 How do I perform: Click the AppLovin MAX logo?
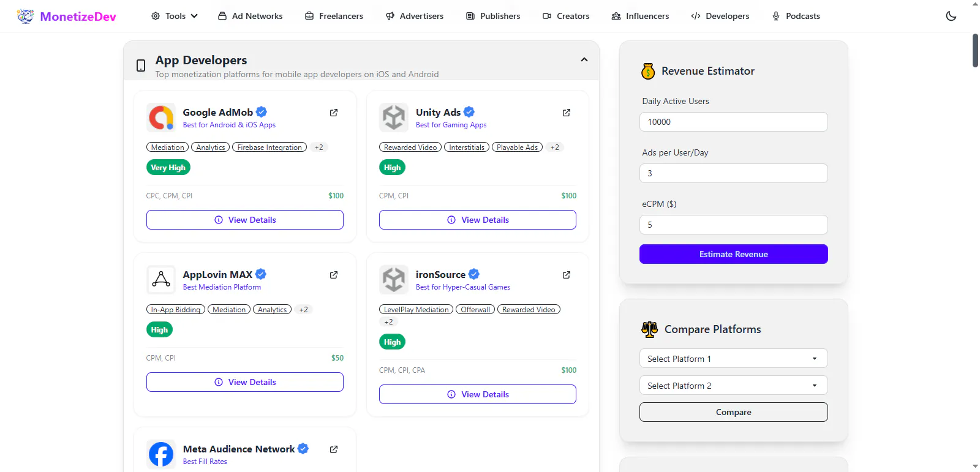click(161, 280)
